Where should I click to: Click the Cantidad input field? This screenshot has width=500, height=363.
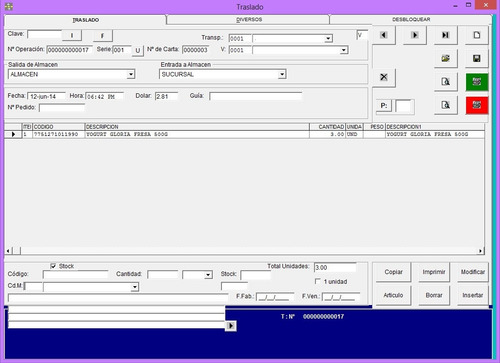tap(163, 275)
